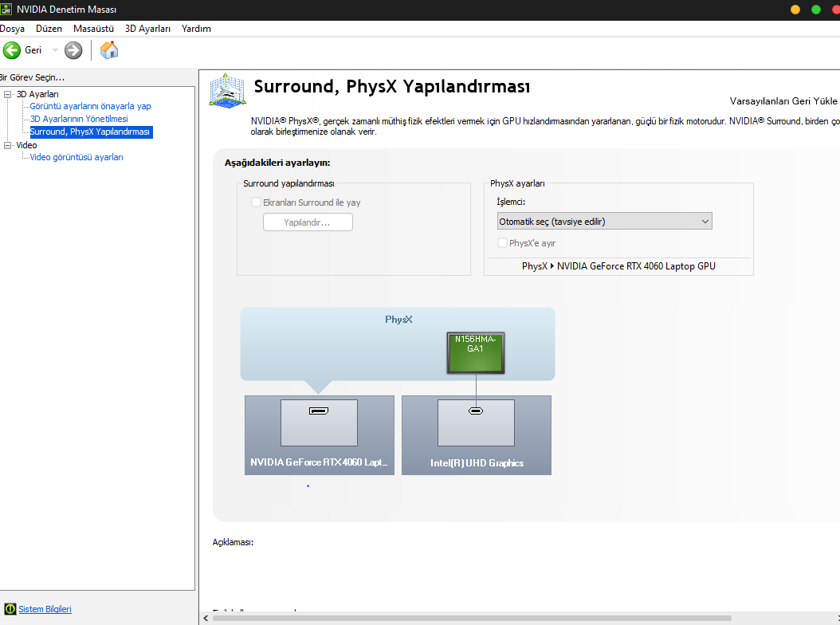The image size is (840, 625).
Task: Click the Video tree label
Action: (27, 145)
